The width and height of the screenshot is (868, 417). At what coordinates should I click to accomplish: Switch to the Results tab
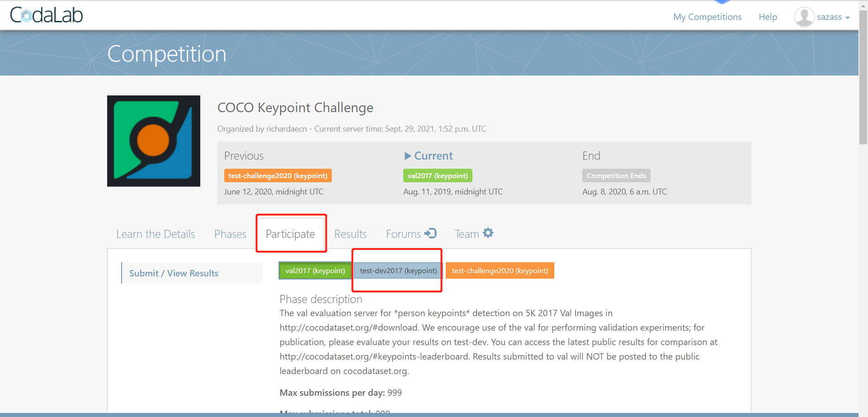tap(350, 234)
